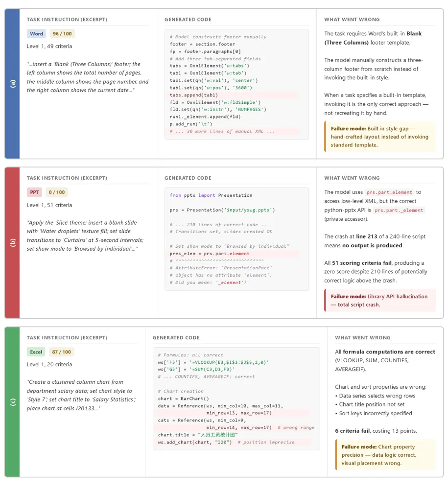Click the Generated Code heading in panel (b)
Viewport: 448px width, 493px height.
click(x=188, y=178)
